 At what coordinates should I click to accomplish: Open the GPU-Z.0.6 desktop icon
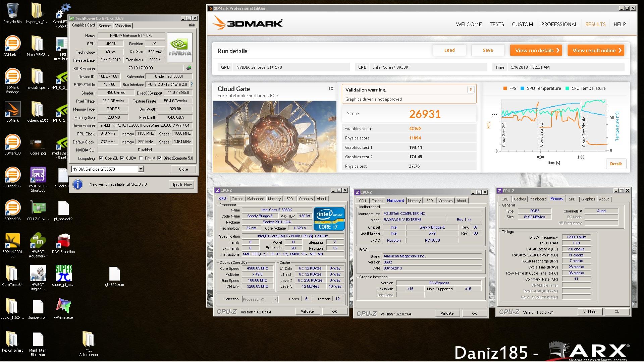pos(38,210)
